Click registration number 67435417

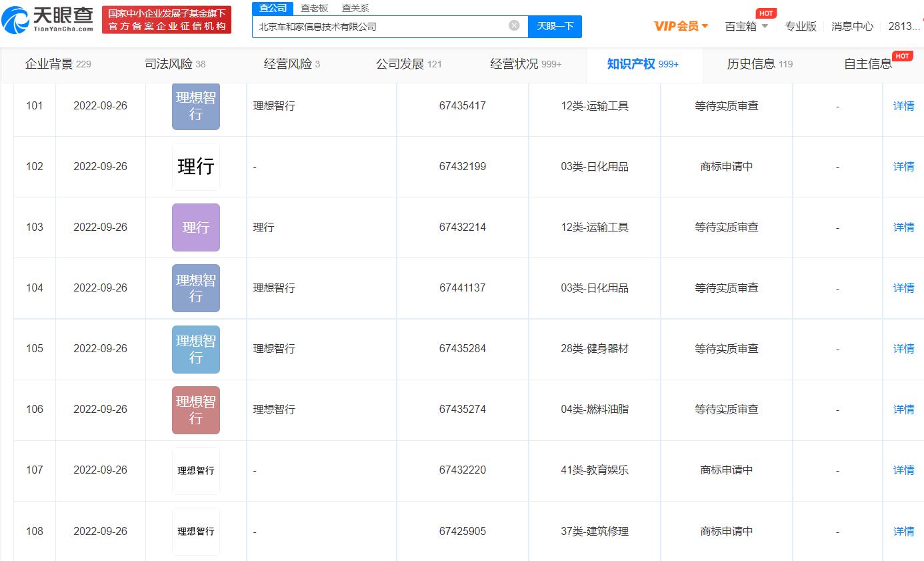(x=463, y=106)
